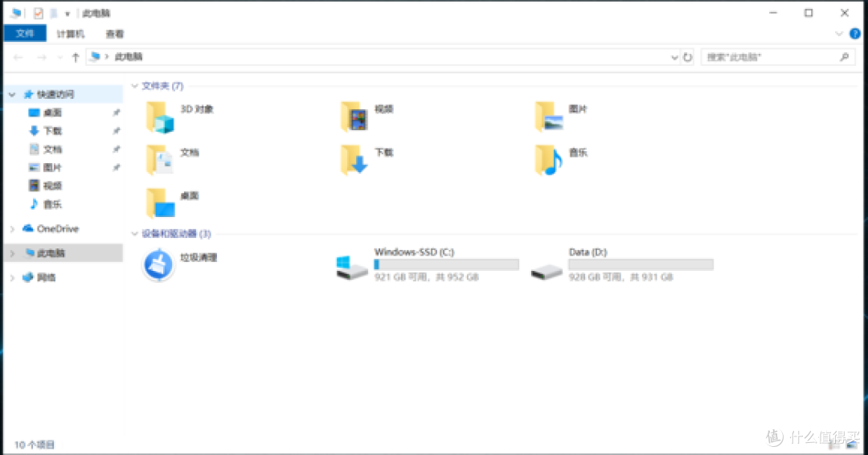This screenshot has width=868, height=455.
Task: Collapse the 设备和驱动器 (3) group
Action: (134, 234)
